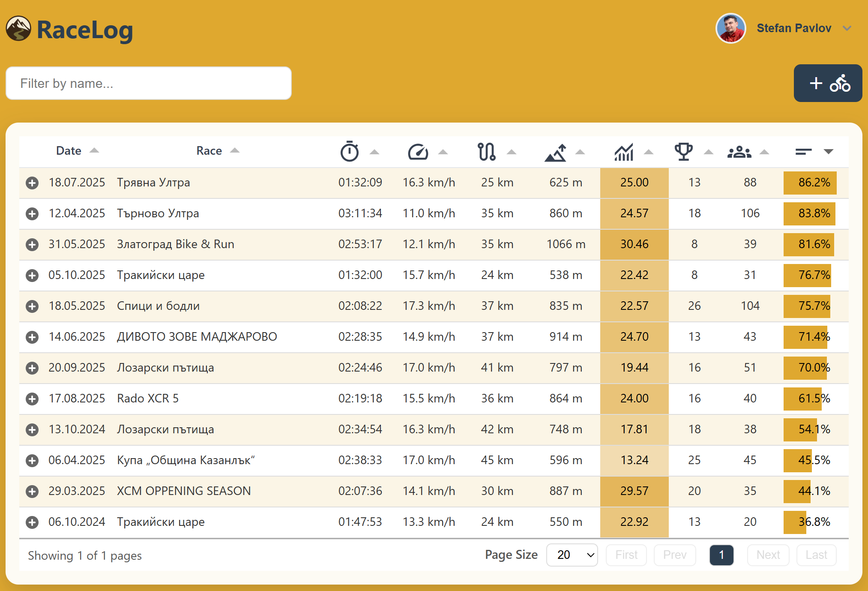Click the stopwatch time column icon
The width and height of the screenshot is (868, 591).
click(350, 151)
